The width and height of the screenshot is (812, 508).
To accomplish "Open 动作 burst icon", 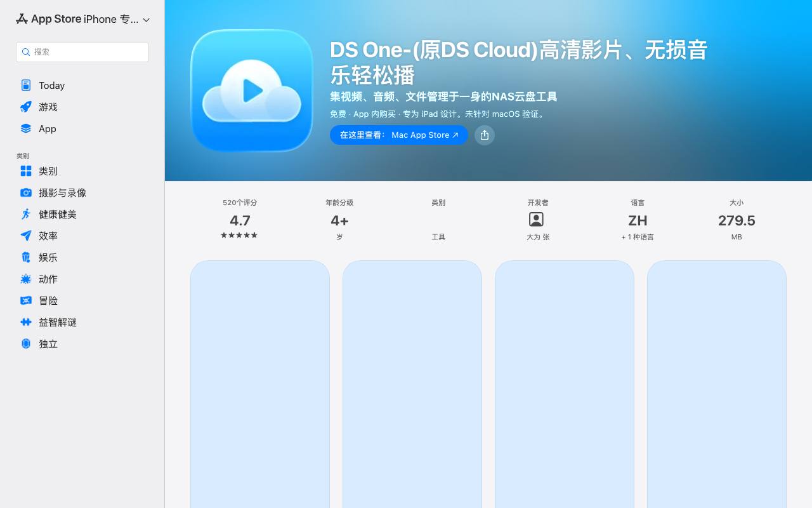I will [26, 279].
